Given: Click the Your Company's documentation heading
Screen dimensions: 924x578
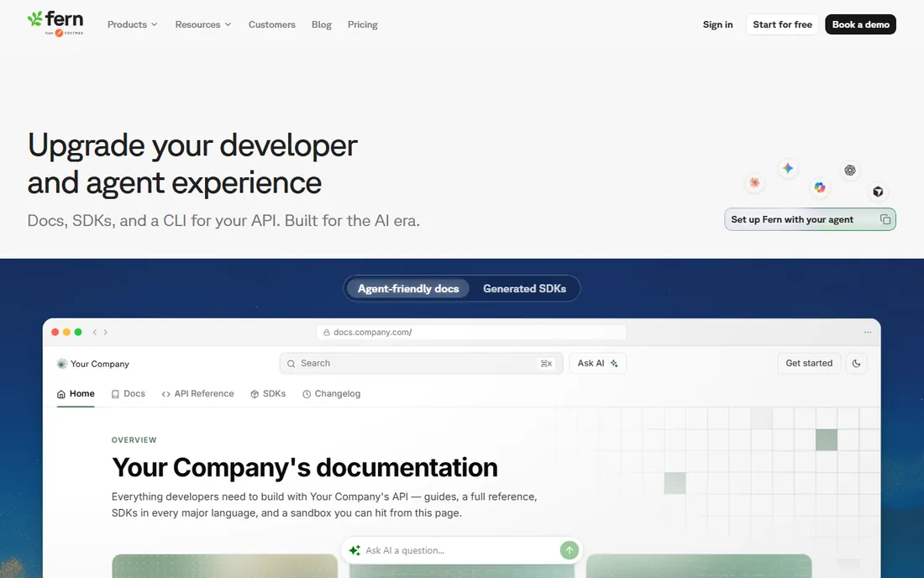Looking at the screenshot, I should point(305,468).
